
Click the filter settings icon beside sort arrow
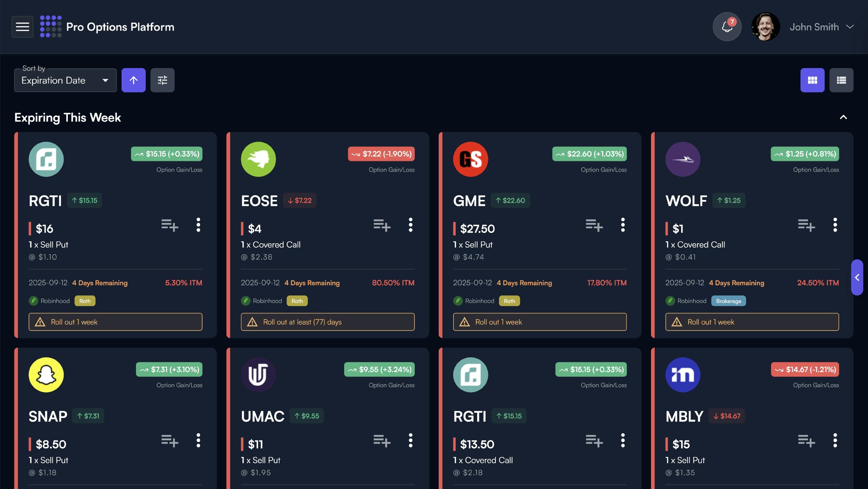[x=162, y=80]
